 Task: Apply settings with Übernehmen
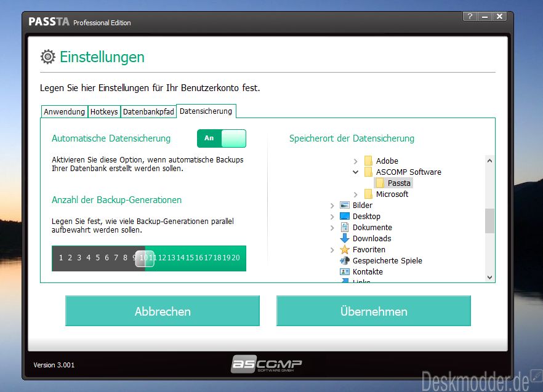pos(374,311)
